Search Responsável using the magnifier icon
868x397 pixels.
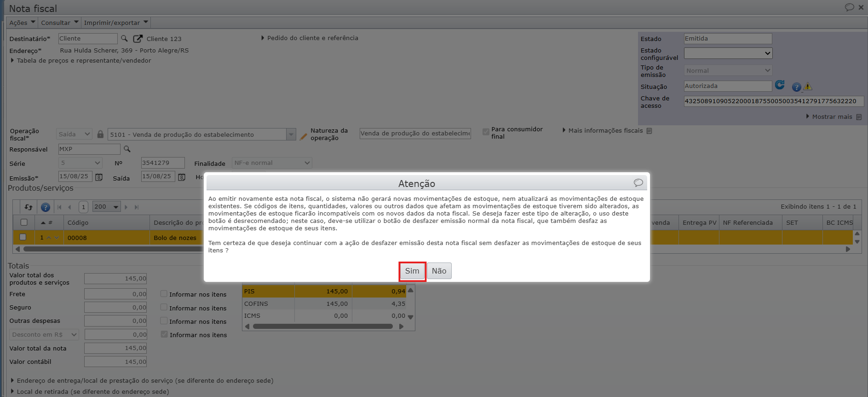point(127,149)
